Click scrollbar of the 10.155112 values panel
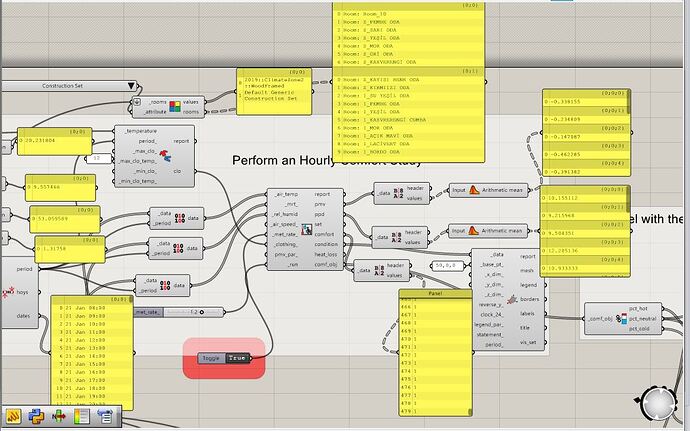The height and width of the screenshot is (431, 690). [x=628, y=199]
